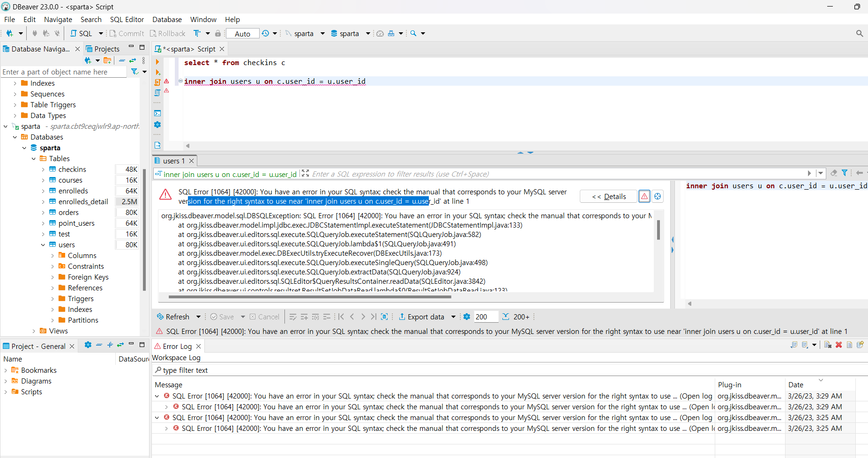Image resolution: width=868 pixels, height=458 pixels.
Task: Click the clear filter eraser icon
Action: (x=834, y=173)
